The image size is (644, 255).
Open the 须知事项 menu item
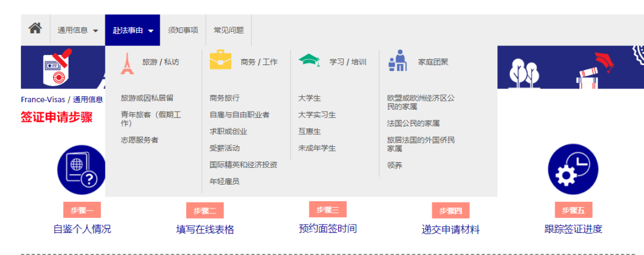(183, 30)
